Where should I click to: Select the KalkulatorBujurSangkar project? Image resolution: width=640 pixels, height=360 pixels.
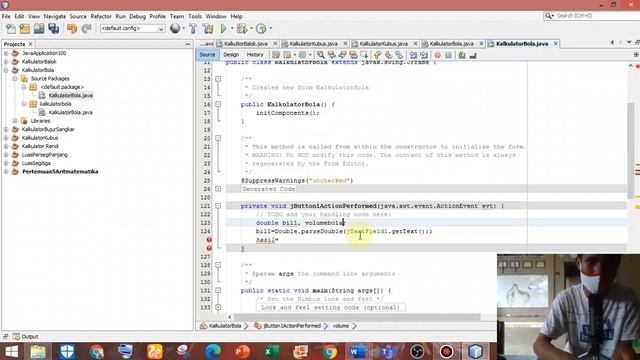[x=48, y=129]
